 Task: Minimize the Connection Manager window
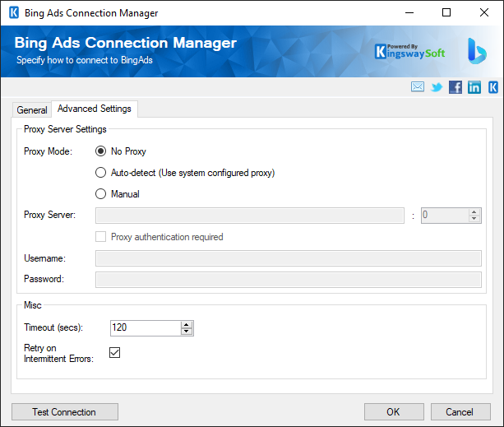409,13
